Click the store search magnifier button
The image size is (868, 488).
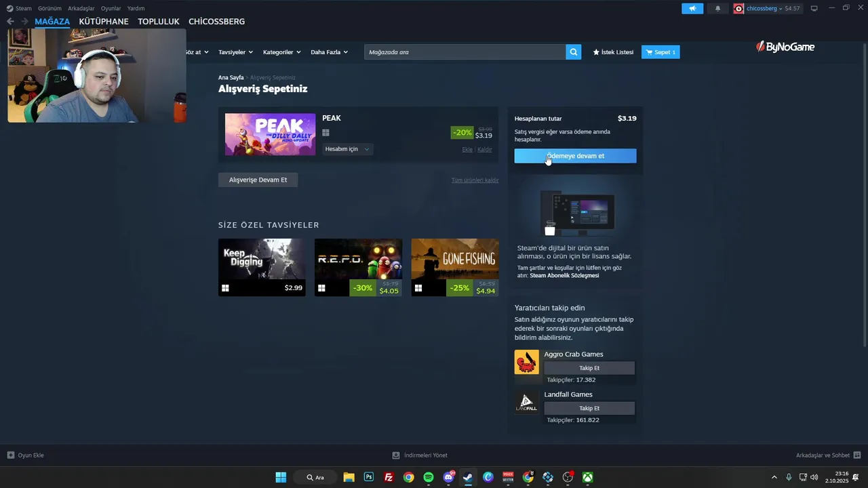pyautogui.click(x=574, y=52)
